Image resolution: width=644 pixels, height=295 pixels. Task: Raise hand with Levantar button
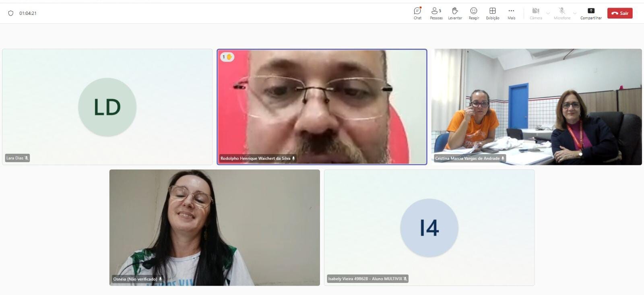[x=455, y=13]
